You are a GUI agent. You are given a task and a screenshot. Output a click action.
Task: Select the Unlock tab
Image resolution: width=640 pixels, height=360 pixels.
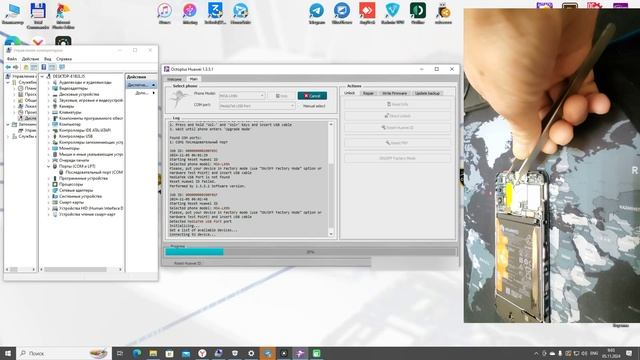pos(350,93)
